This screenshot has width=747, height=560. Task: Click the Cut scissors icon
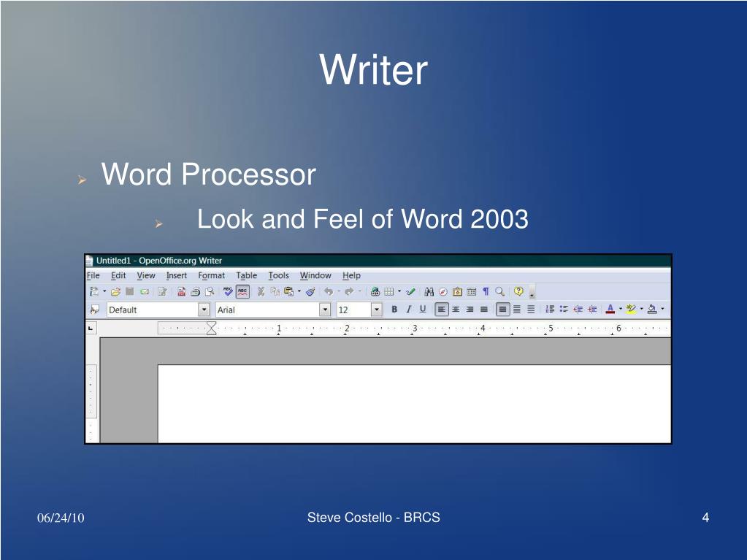[x=261, y=291]
